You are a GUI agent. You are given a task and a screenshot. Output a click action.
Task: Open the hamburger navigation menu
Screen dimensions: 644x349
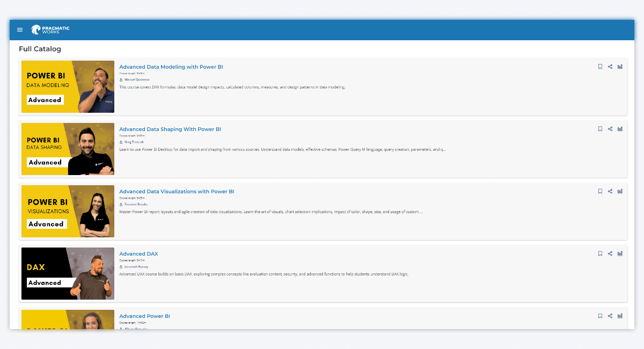[x=20, y=30]
